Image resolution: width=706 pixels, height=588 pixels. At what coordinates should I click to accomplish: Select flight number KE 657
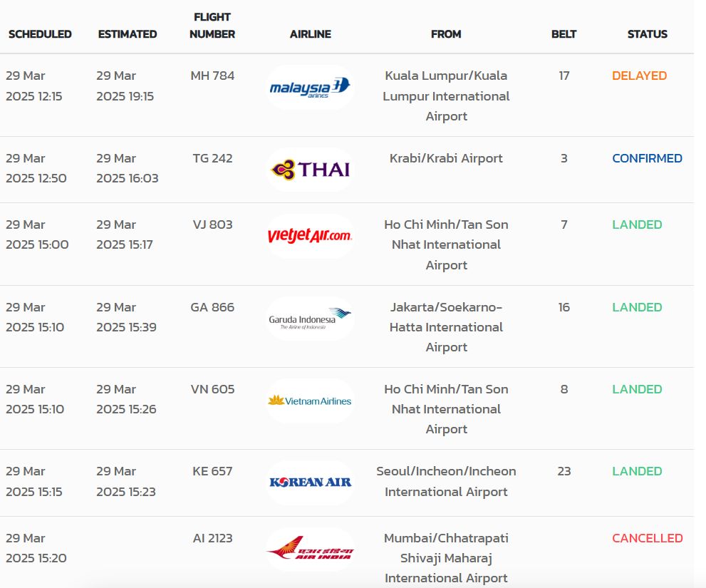212,471
